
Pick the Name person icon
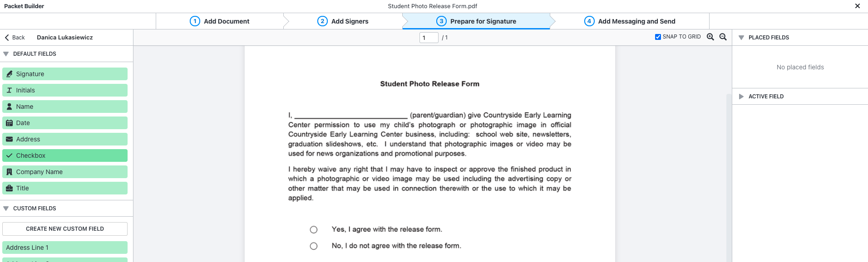click(9, 107)
